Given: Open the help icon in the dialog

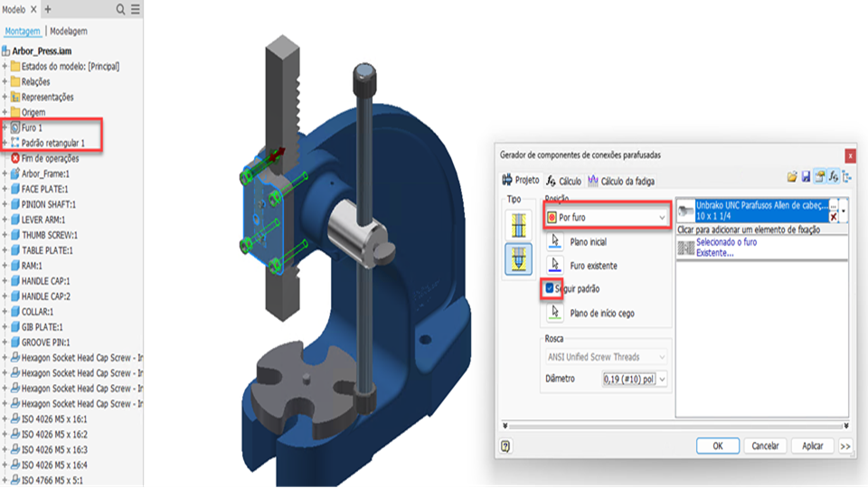Looking at the screenshot, I should pyautogui.click(x=505, y=446).
